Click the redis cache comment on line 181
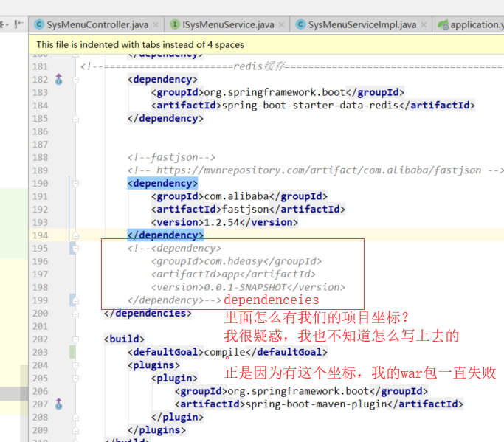 292,66
